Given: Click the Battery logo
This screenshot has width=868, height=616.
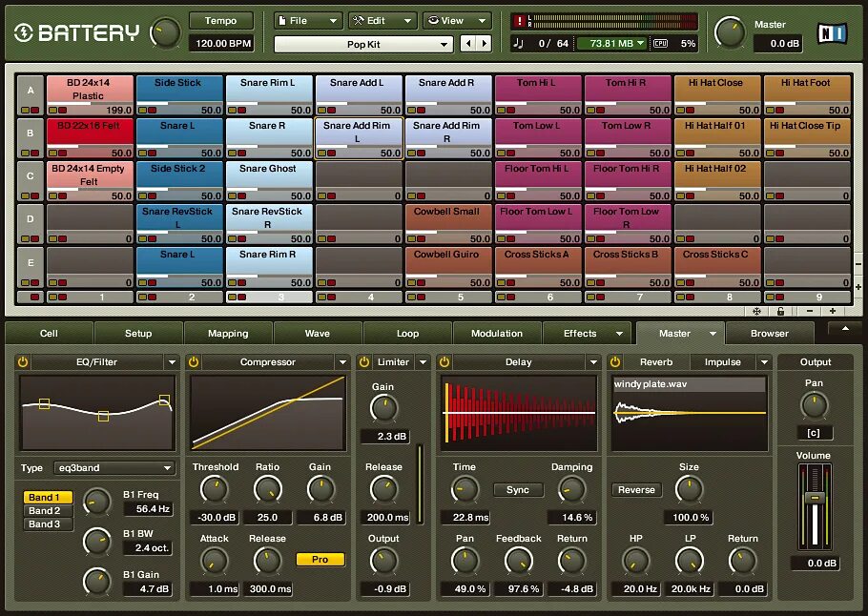Looking at the screenshot, I should pyautogui.click(x=76, y=32).
